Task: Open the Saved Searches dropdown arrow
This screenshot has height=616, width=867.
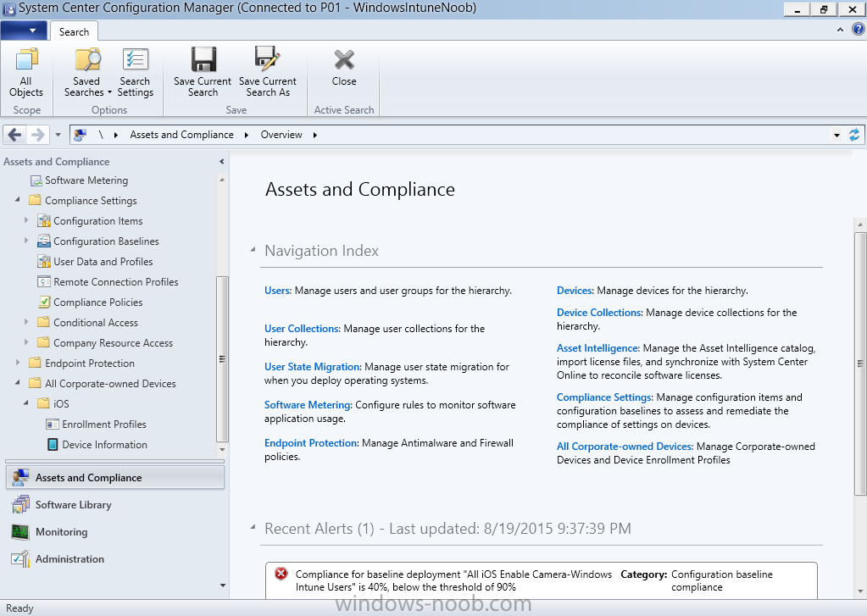Action: (109, 92)
